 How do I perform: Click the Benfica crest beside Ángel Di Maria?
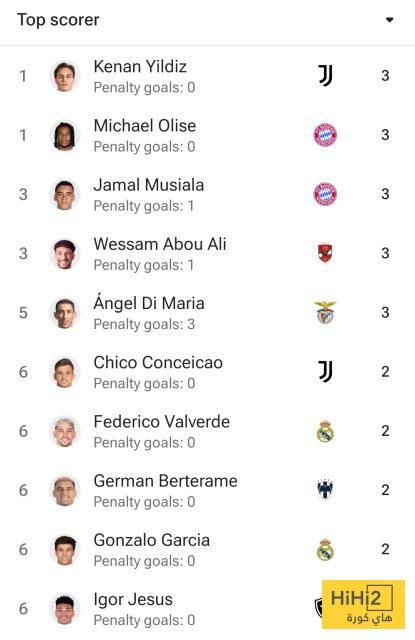coord(325,312)
